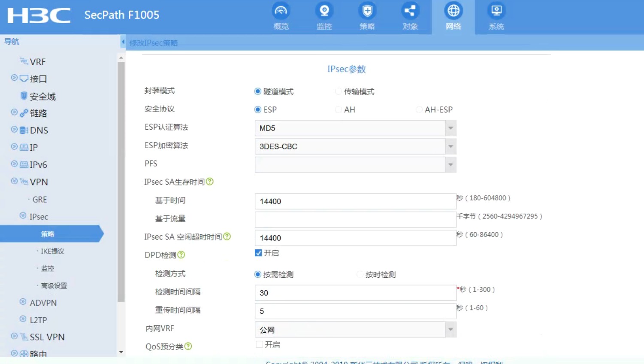Show help for IPsec SA生存时间

[x=210, y=182]
